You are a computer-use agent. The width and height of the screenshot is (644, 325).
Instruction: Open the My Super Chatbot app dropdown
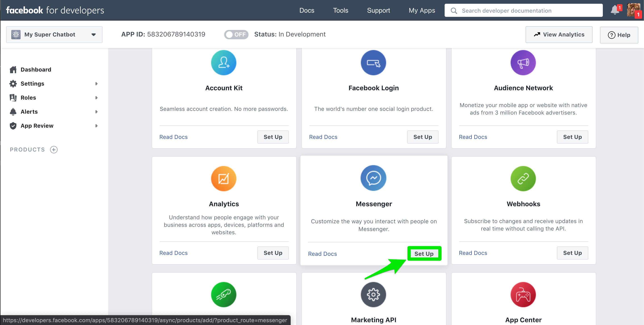54,34
